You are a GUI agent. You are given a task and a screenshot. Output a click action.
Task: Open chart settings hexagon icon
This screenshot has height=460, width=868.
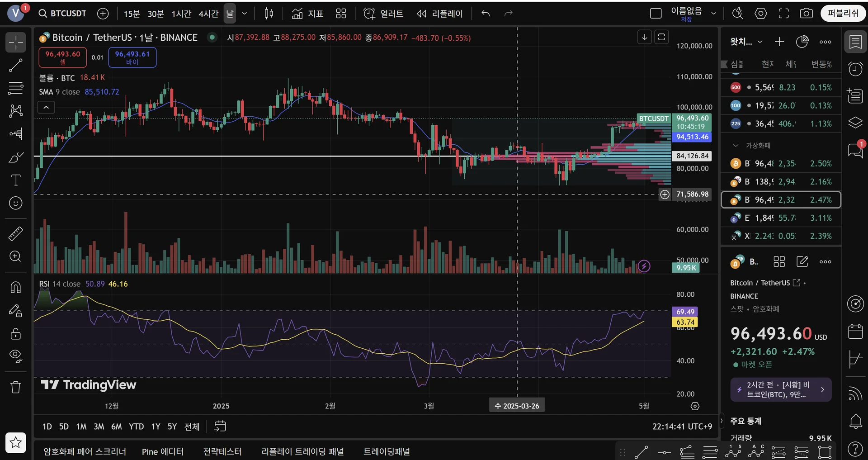pyautogui.click(x=761, y=14)
